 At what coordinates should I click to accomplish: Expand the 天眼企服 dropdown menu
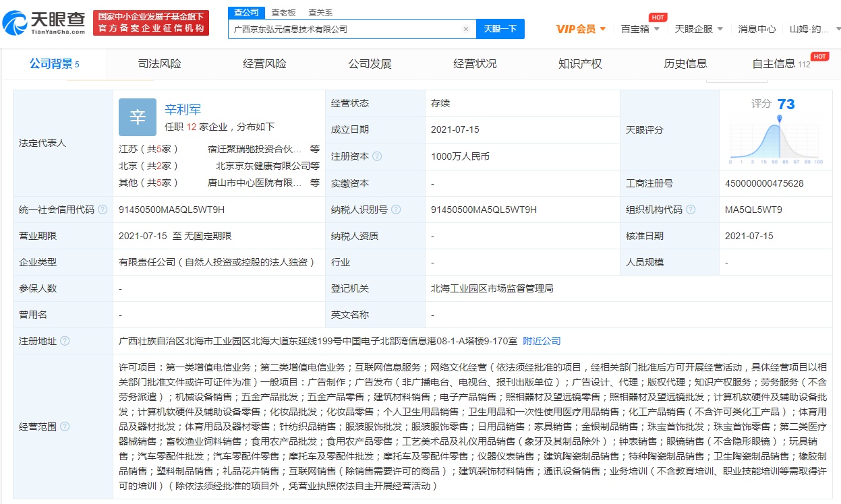(699, 29)
